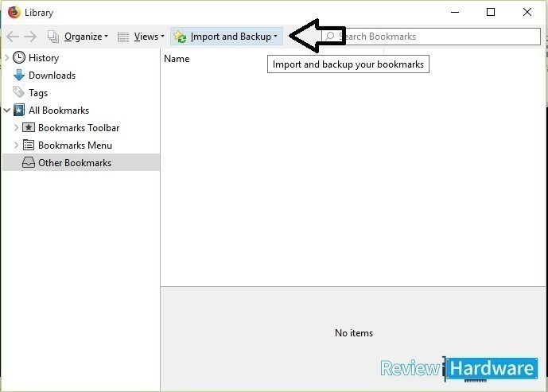Select Other Bookmarks folder label

coord(75,163)
